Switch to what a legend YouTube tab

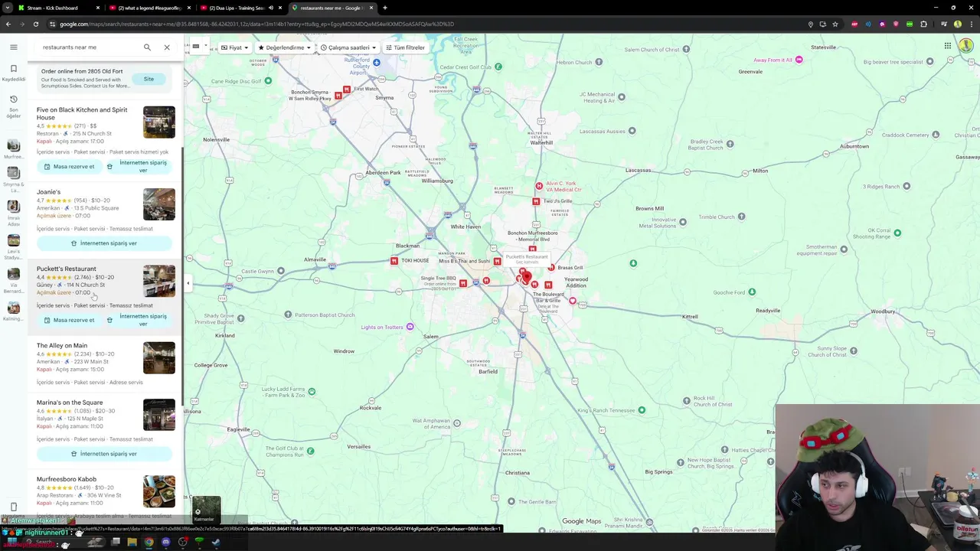point(150,8)
